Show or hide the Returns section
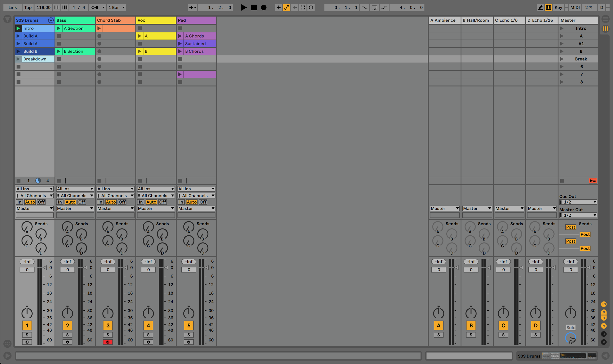Image resolution: width=613 pixels, height=364 pixels. (604, 318)
